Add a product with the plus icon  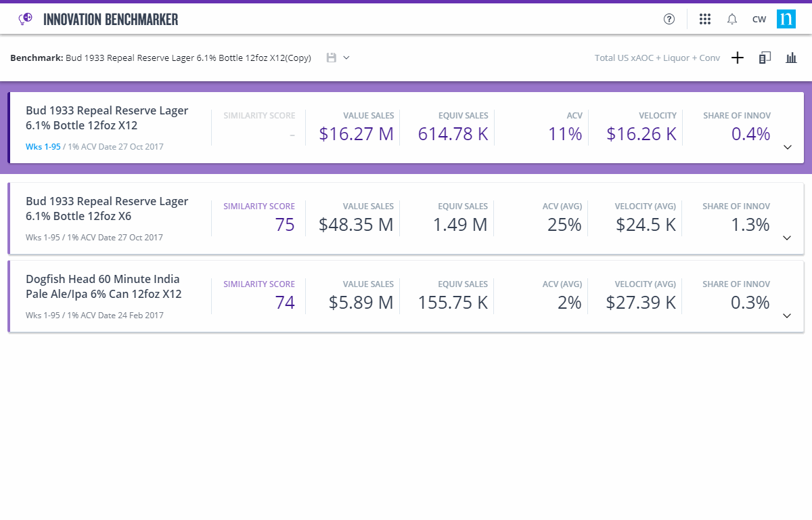tap(738, 58)
